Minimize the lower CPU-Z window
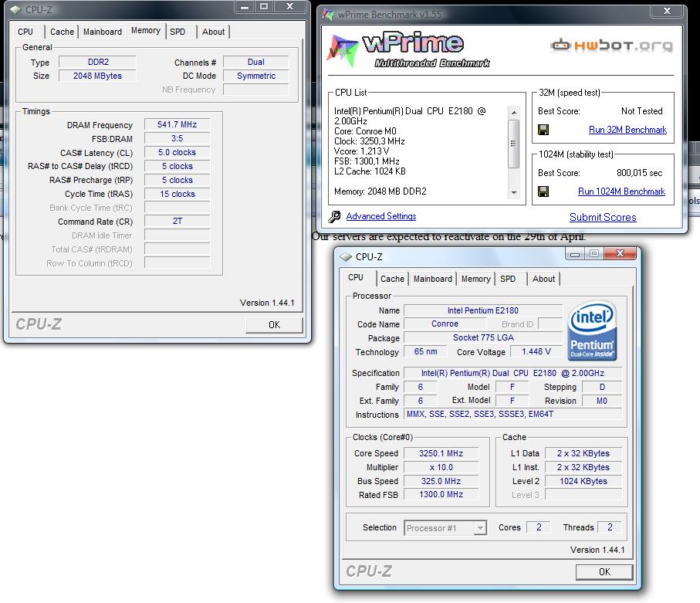 (575, 254)
